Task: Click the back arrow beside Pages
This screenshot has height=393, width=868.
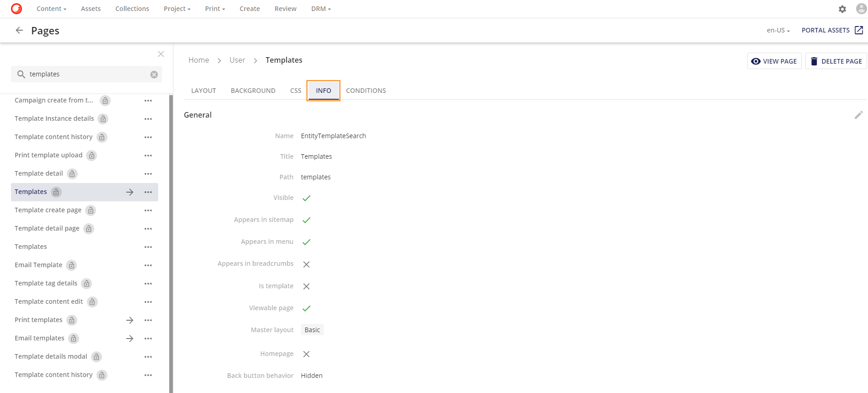Action: click(x=19, y=30)
